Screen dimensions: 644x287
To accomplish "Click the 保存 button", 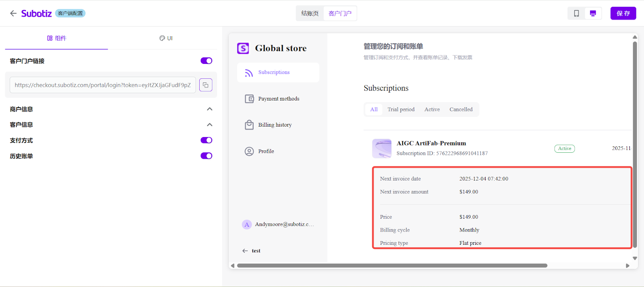I will point(623,13).
